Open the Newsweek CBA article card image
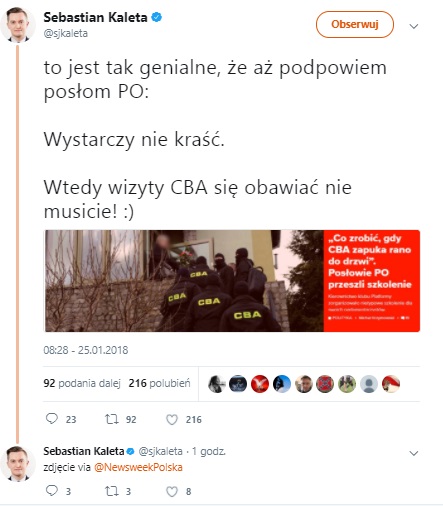This screenshot has height=506, width=443. coord(184,281)
